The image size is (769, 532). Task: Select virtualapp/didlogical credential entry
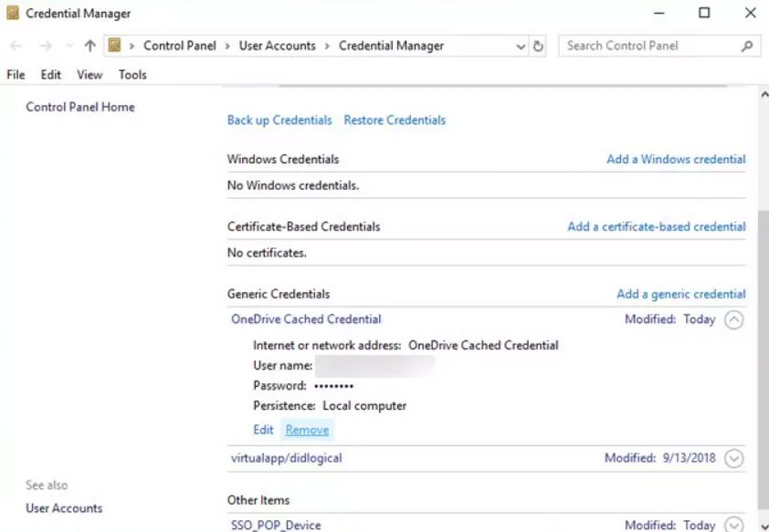click(287, 458)
